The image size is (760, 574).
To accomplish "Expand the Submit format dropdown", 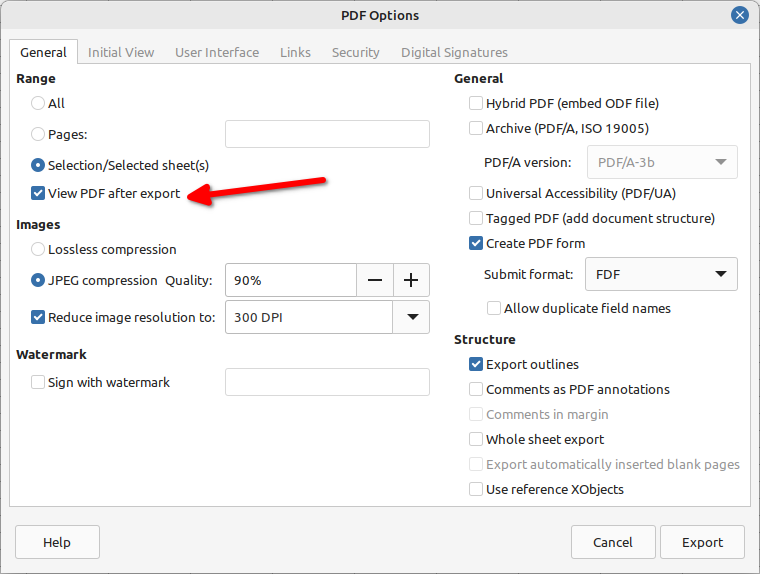I will click(720, 274).
